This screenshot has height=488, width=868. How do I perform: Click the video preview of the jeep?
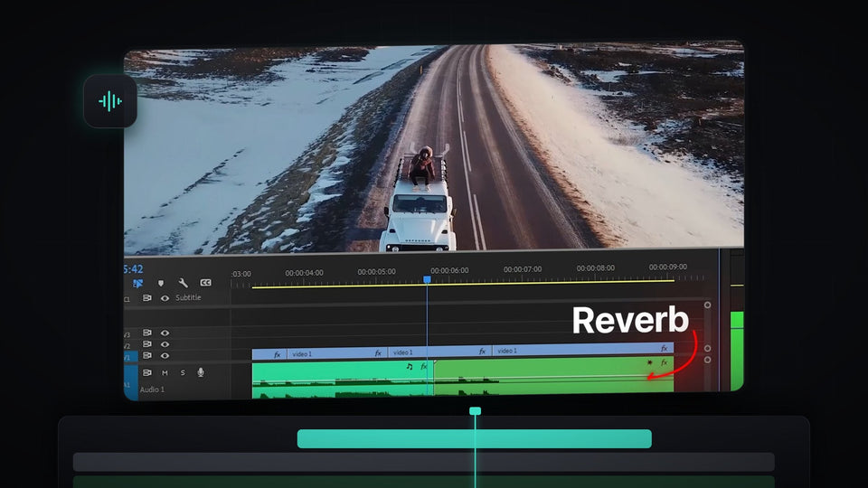[433, 148]
